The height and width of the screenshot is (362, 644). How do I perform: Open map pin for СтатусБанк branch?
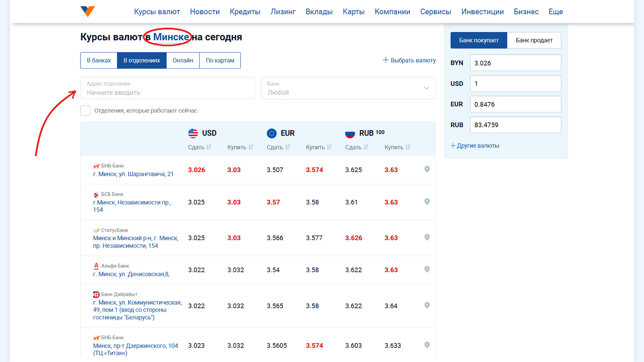(427, 237)
